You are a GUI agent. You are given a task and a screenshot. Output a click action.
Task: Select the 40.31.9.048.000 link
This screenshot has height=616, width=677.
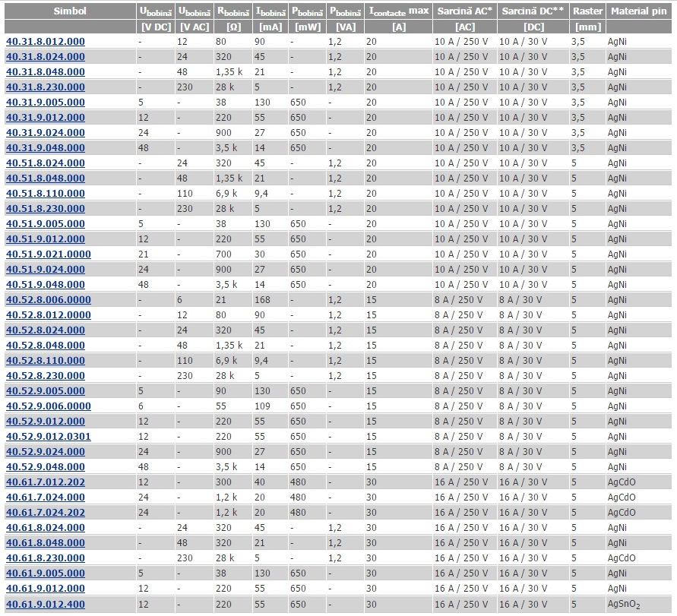point(46,148)
